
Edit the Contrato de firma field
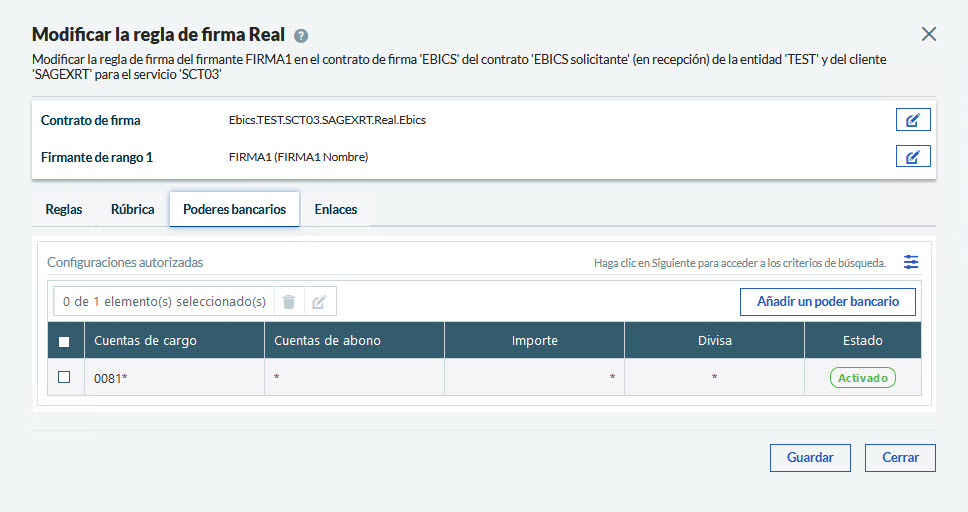point(912,120)
